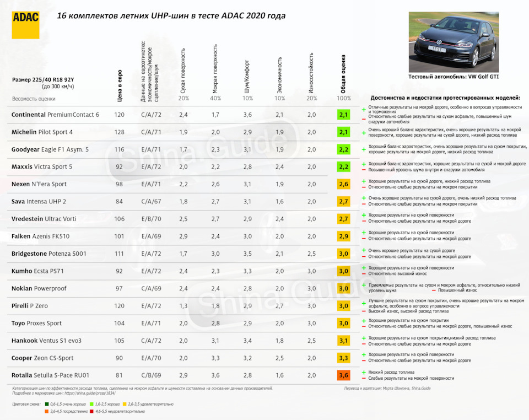Click the eurolabel E/B/70 in the Vredestein row
The image size is (529, 420).
click(151, 219)
